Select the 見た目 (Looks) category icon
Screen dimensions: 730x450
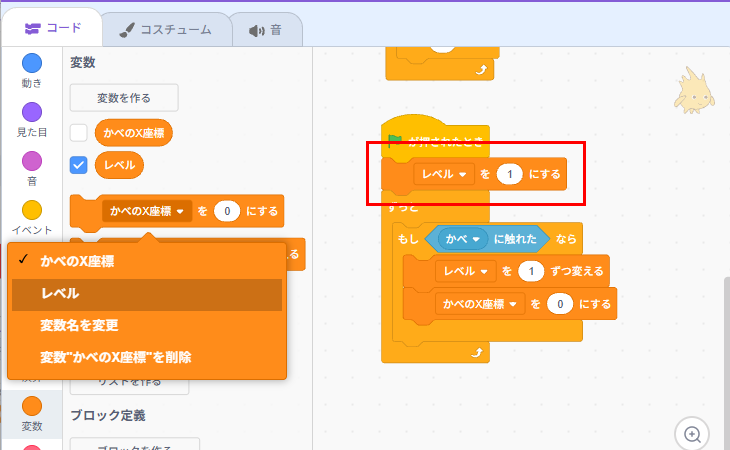click(x=32, y=112)
